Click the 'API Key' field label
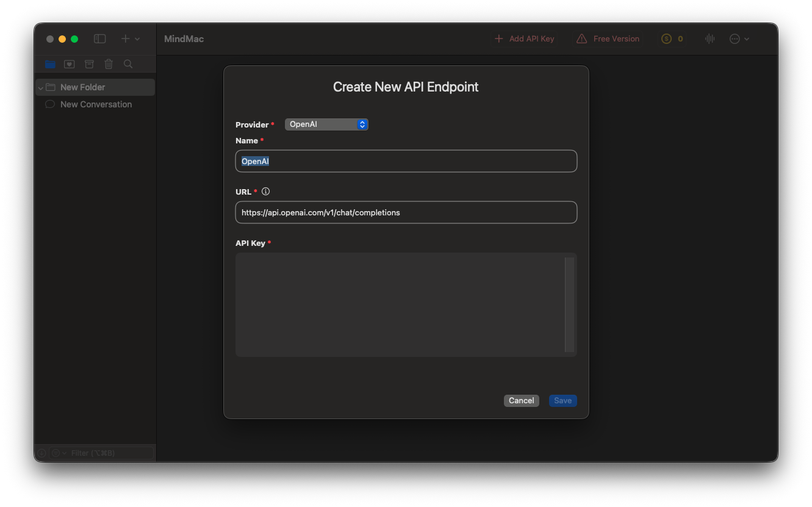 (x=250, y=243)
